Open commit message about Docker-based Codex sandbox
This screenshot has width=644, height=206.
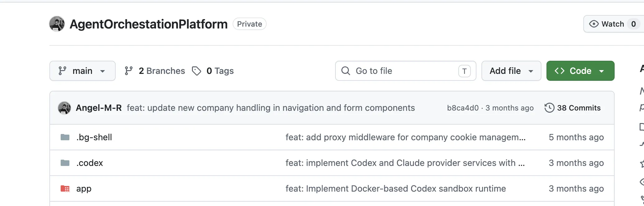point(395,188)
